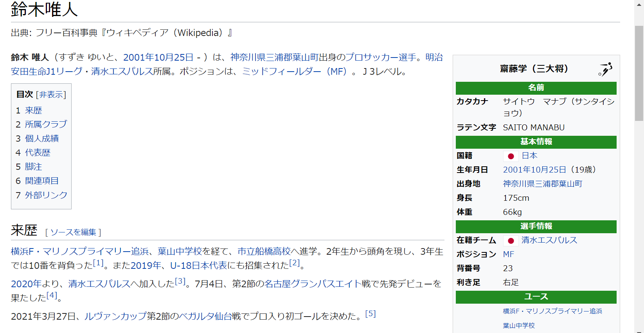This screenshot has height=333, width=644.
Task: Click MF position link in infobox
Action: [508, 254]
